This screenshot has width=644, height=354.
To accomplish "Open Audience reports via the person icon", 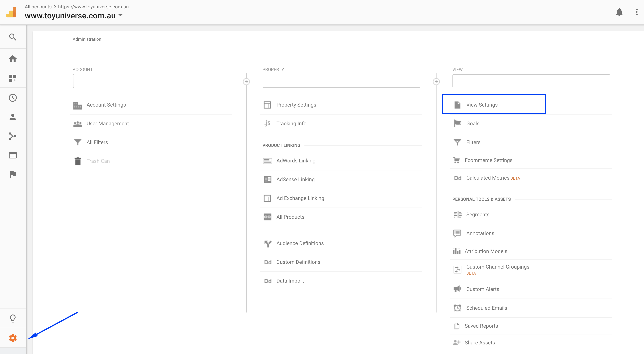I will 13,117.
